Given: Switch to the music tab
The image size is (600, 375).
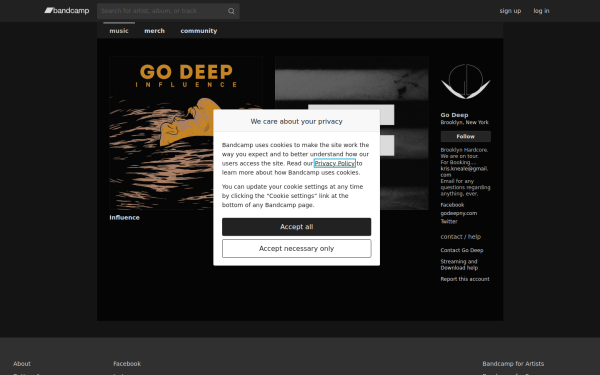Looking at the screenshot, I should click(x=119, y=31).
